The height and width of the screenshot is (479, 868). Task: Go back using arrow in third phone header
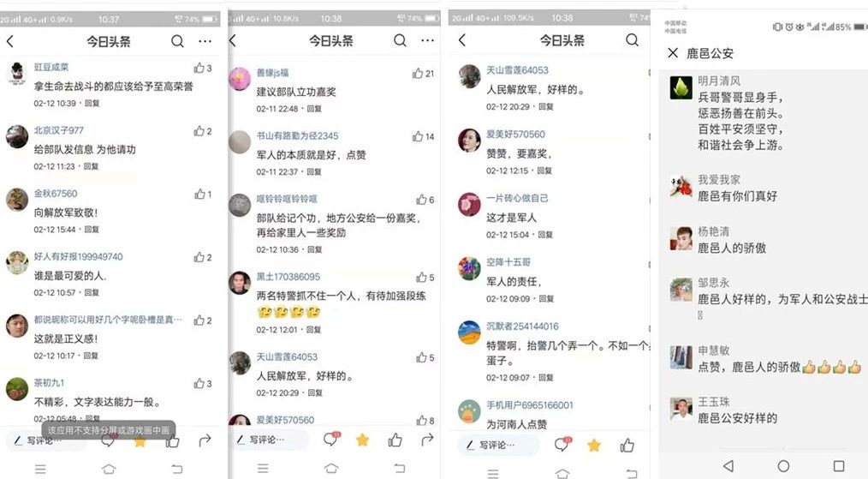[x=462, y=40]
